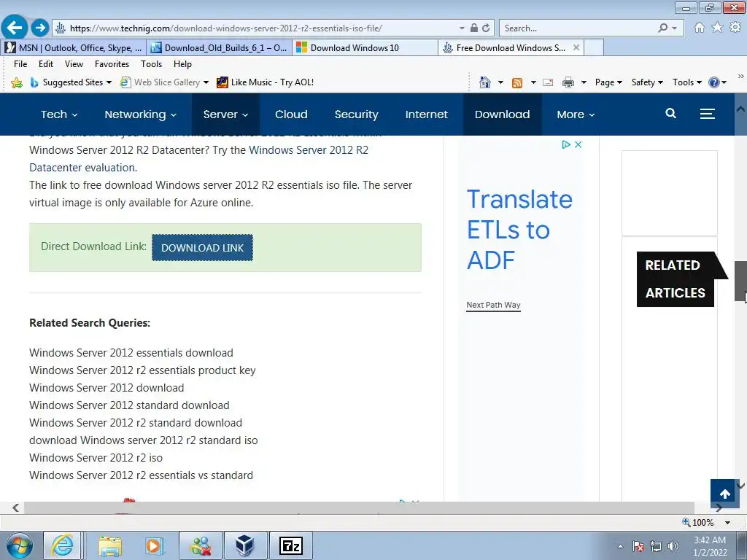
Task: Click the RSS feeds icon
Action: tap(517, 83)
